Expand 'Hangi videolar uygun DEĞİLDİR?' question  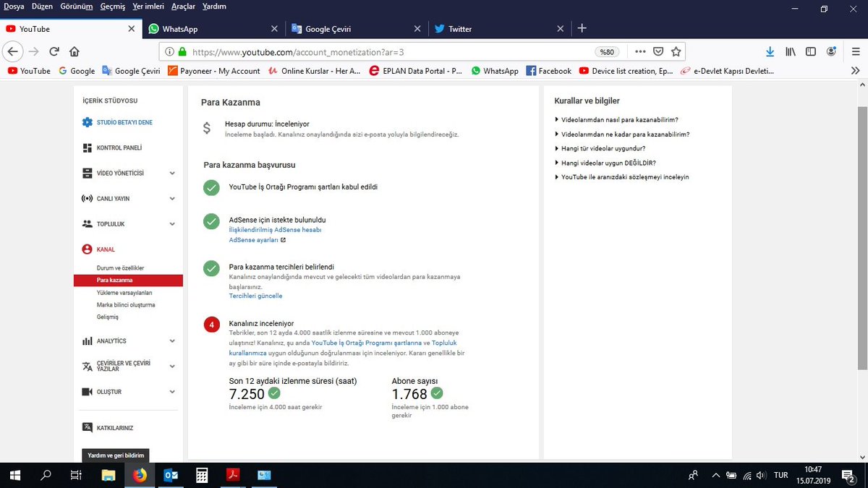point(605,163)
